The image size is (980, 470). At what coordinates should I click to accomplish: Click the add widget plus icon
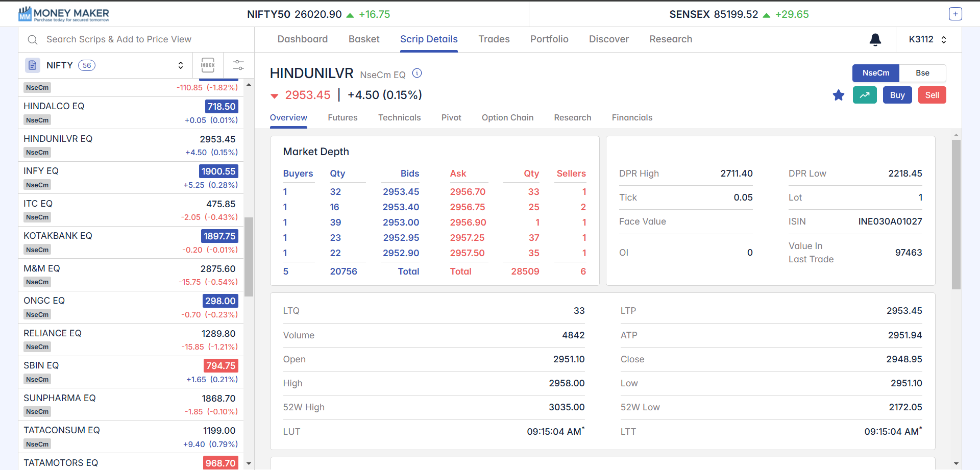tap(955, 14)
